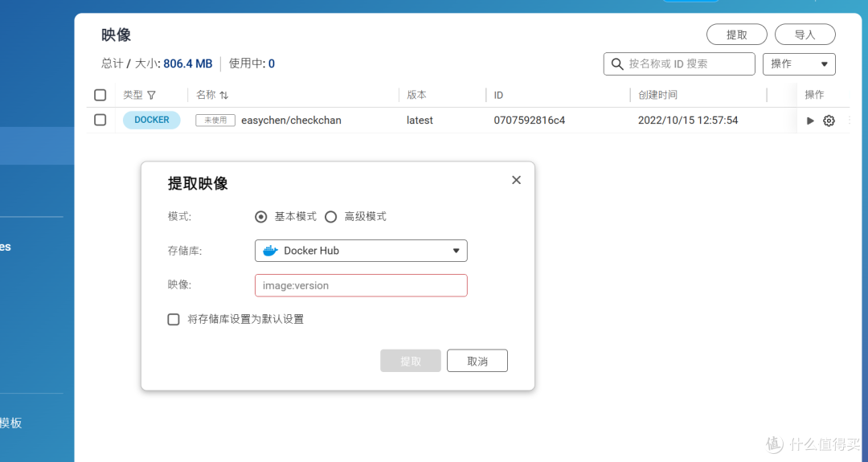Click the 未使用 status tag
868x462 pixels.
[215, 120]
